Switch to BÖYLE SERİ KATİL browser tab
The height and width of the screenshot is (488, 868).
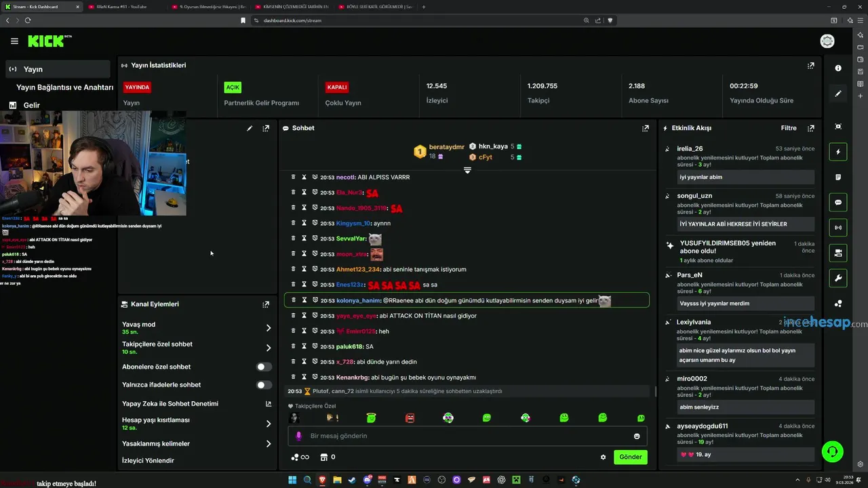[374, 7]
